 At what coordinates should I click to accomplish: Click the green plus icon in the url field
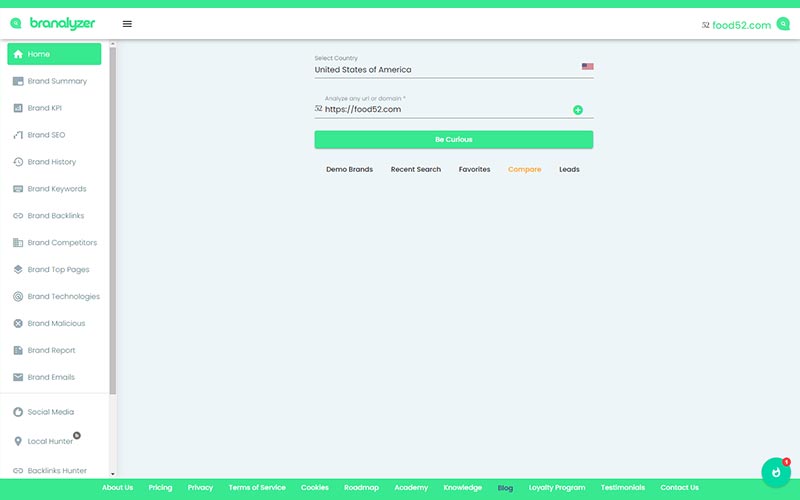click(x=578, y=110)
